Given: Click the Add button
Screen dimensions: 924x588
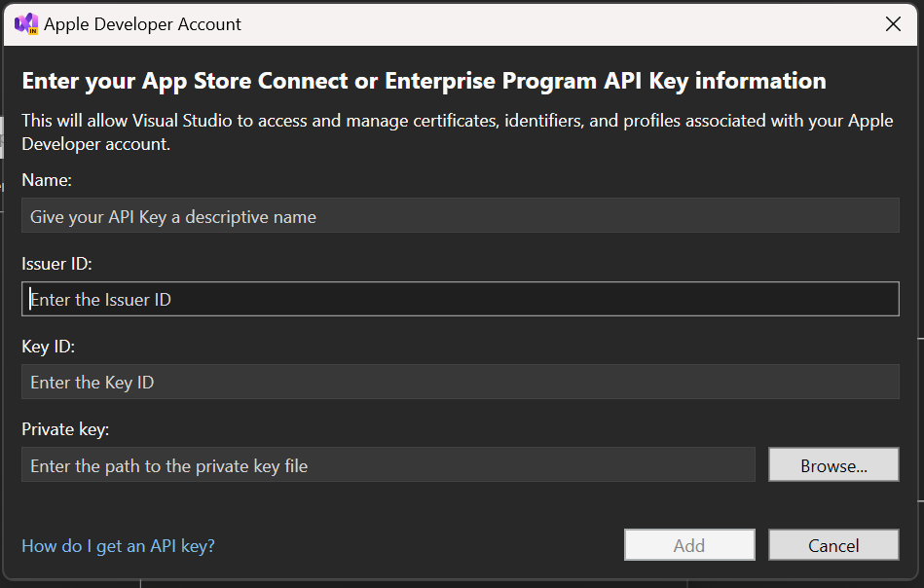Looking at the screenshot, I should pos(688,545).
